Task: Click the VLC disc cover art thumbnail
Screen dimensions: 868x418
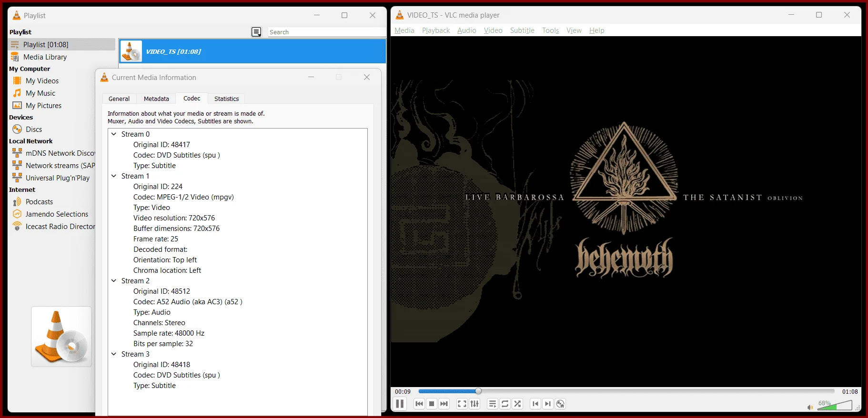Action: point(61,337)
